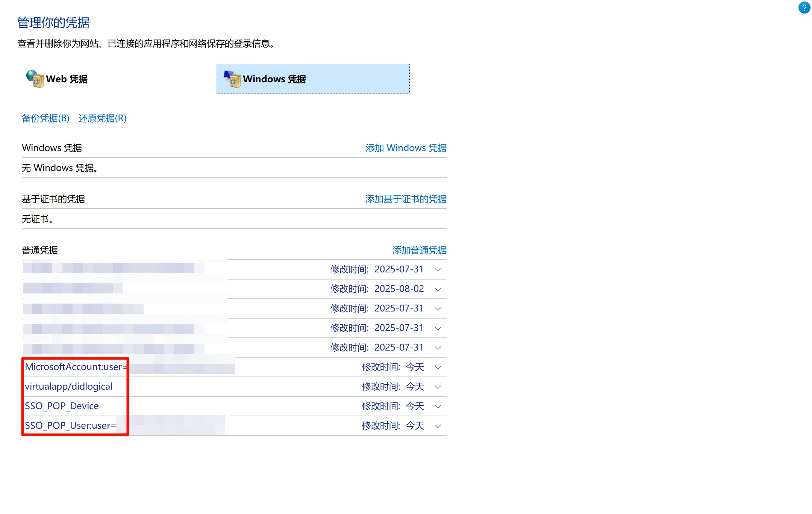Image resolution: width=812 pixels, height=514 pixels.
Task: Open the MicrosoftAccount:user= credential entry
Action: tap(75, 367)
